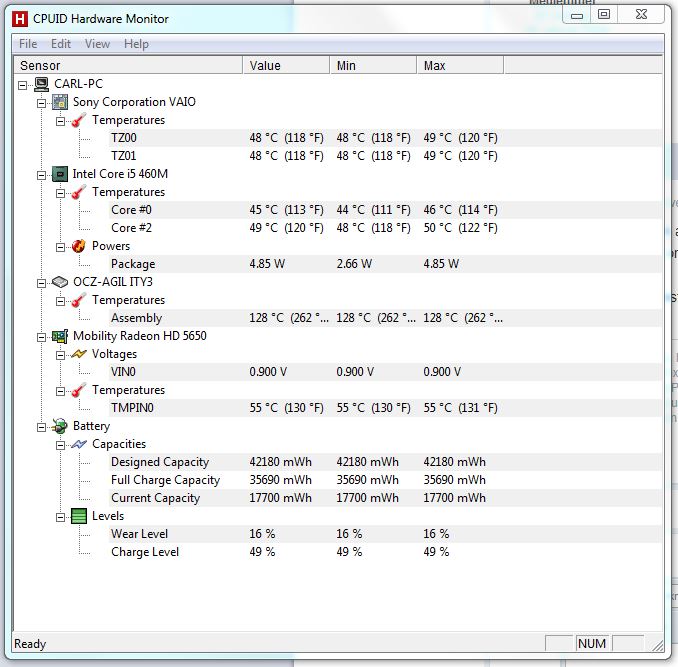
Task: Select the Package power row
Action: pos(385,264)
